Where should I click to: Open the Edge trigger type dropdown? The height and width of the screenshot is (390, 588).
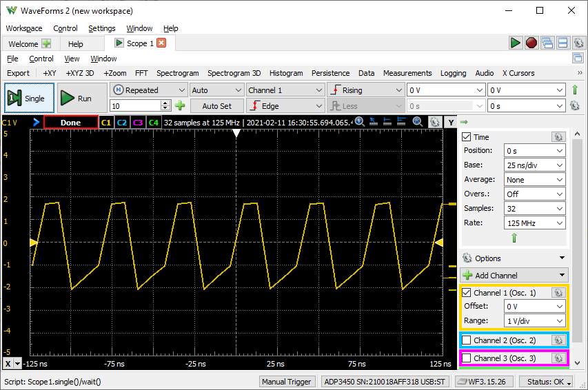tap(285, 105)
